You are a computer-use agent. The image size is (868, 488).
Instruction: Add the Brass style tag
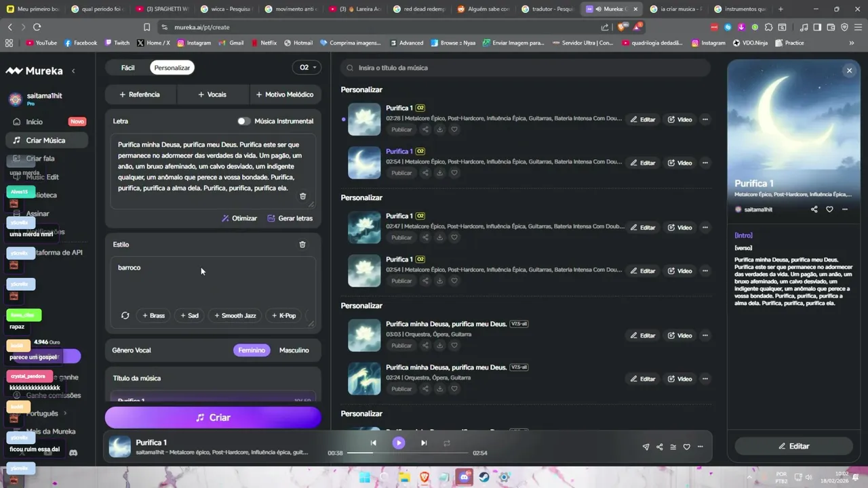pos(153,315)
